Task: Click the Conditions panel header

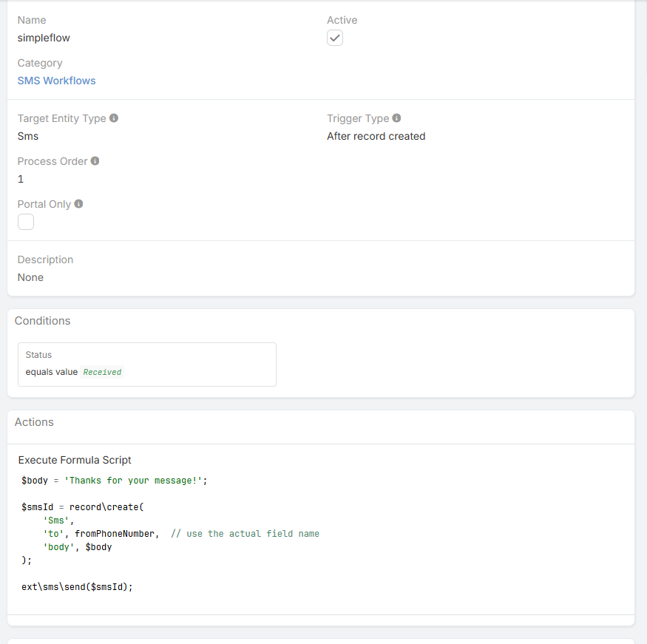Action: [x=43, y=321]
